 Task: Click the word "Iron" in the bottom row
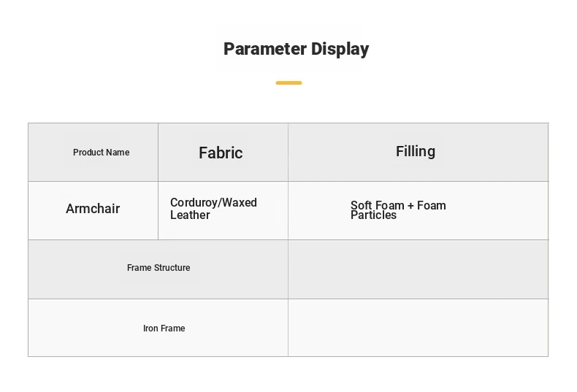[x=150, y=328]
